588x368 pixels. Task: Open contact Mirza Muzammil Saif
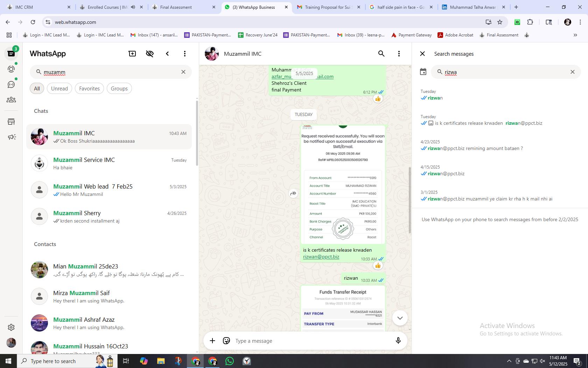(109, 297)
